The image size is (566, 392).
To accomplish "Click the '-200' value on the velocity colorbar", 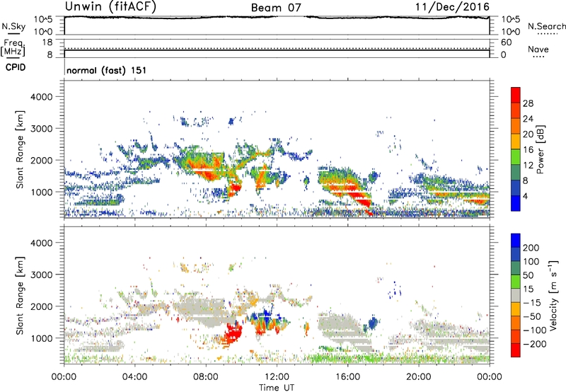I will pos(535,344).
